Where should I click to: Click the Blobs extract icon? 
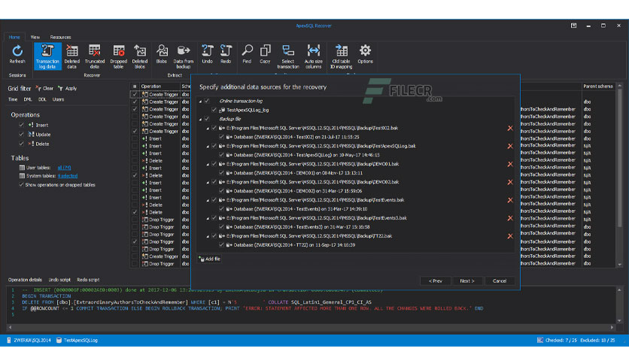(x=162, y=54)
